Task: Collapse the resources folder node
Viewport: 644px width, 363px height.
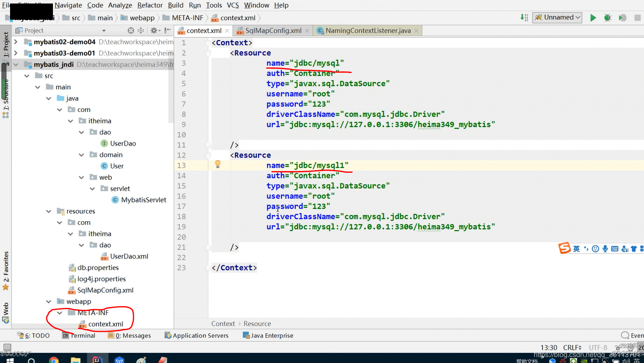Action: (x=49, y=211)
